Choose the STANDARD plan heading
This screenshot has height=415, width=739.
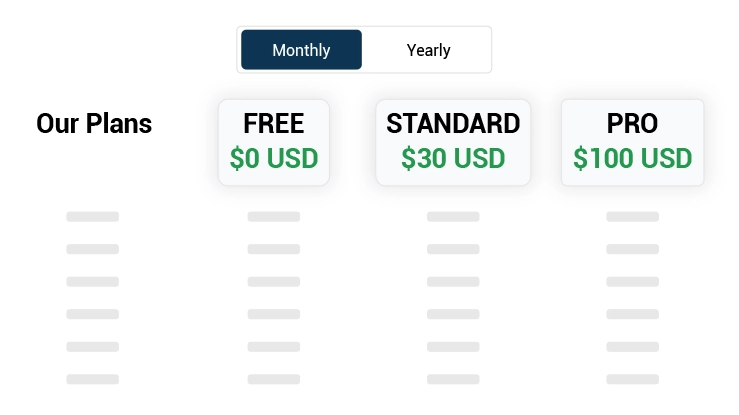click(453, 124)
